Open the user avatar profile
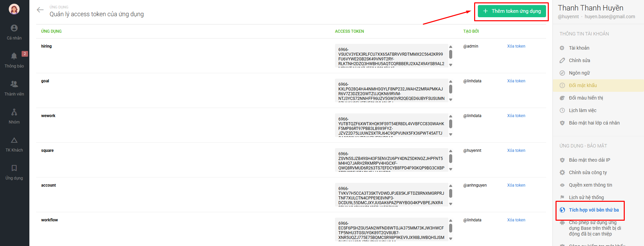Image resolution: width=644 pixels, height=246 pixels. [14, 9]
